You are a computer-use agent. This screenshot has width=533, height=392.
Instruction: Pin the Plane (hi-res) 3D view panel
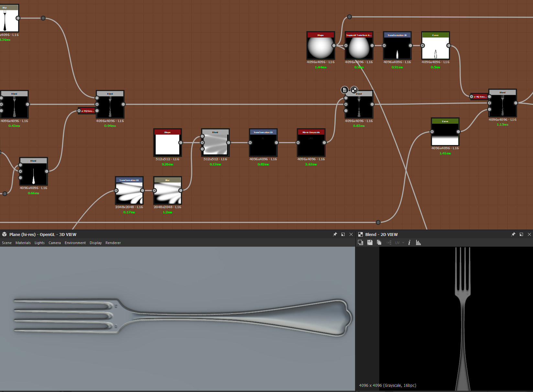coord(335,234)
